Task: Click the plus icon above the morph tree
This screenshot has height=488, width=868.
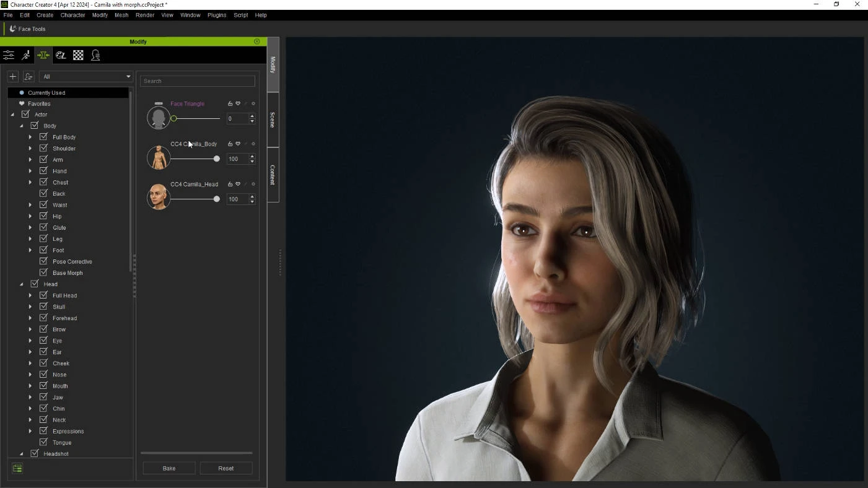Action: point(13,77)
